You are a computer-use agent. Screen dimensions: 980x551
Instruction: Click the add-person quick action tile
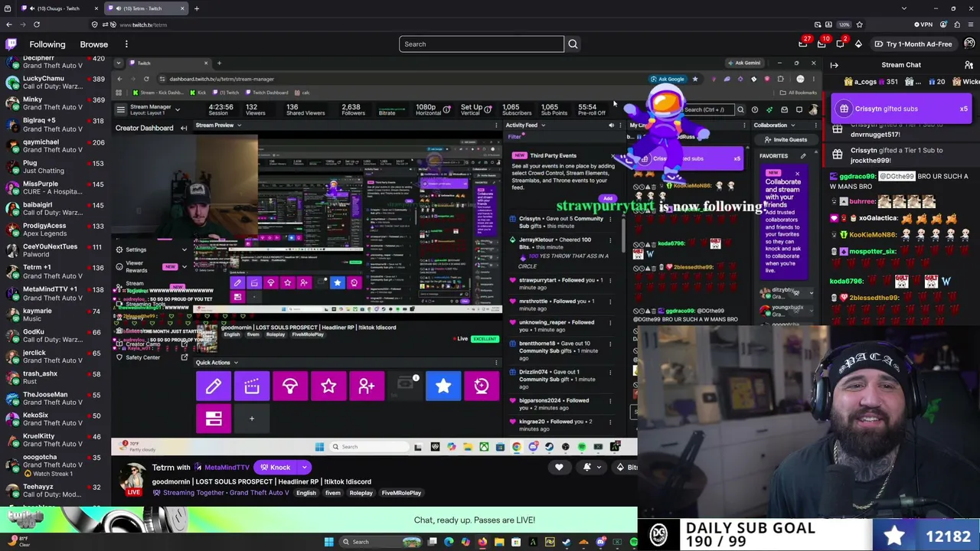[367, 386]
